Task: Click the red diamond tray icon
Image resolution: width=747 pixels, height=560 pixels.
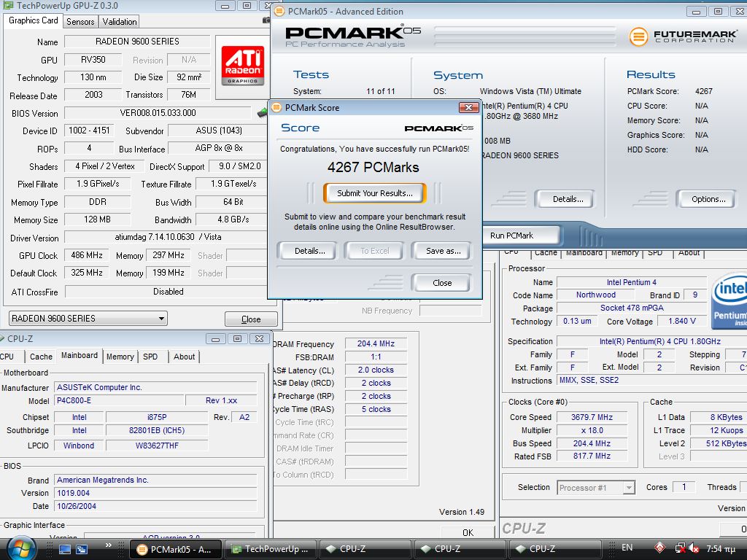Action: (659, 548)
